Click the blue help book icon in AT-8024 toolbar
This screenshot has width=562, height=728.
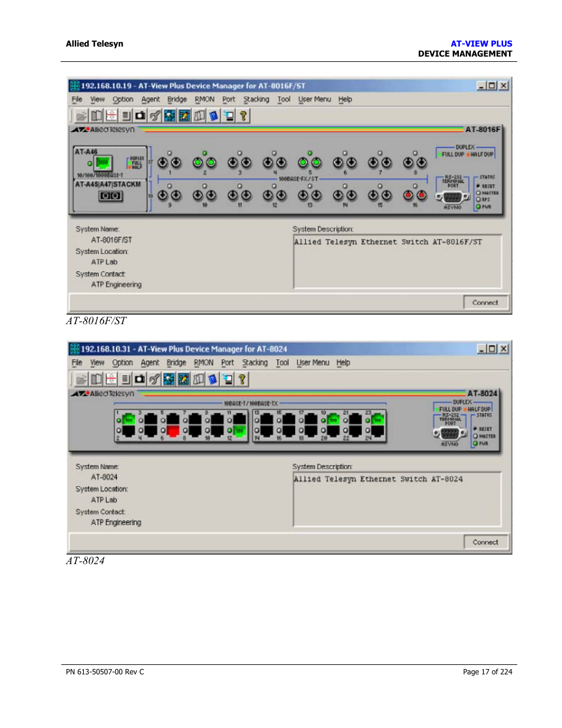click(x=213, y=379)
